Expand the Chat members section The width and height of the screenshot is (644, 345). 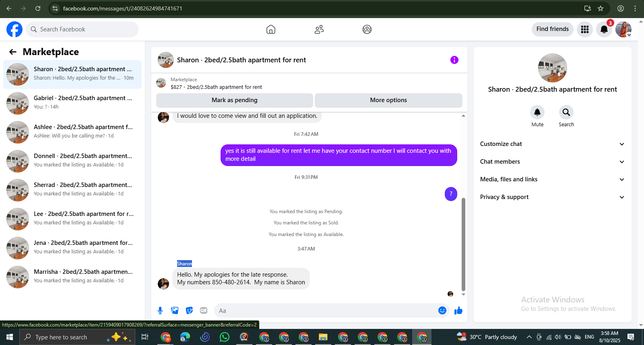pyautogui.click(x=552, y=162)
